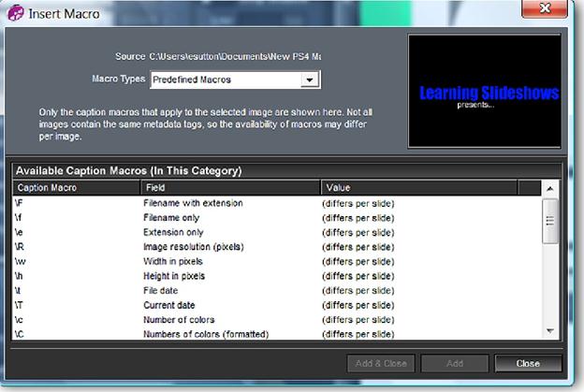Viewport: 584px width, 392px height.
Task: Select the Current date macro row
Action: 277,305
